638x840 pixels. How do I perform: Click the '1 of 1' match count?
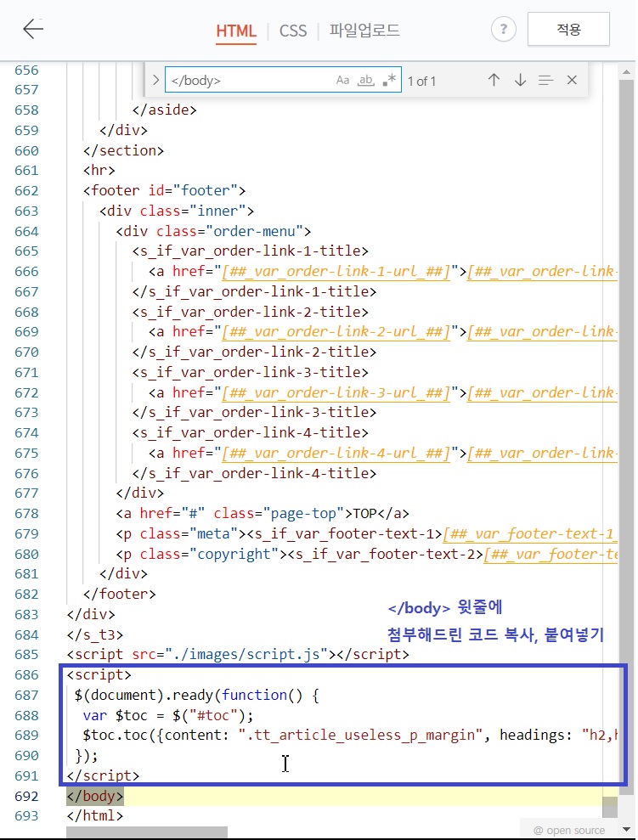[x=421, y=81]
